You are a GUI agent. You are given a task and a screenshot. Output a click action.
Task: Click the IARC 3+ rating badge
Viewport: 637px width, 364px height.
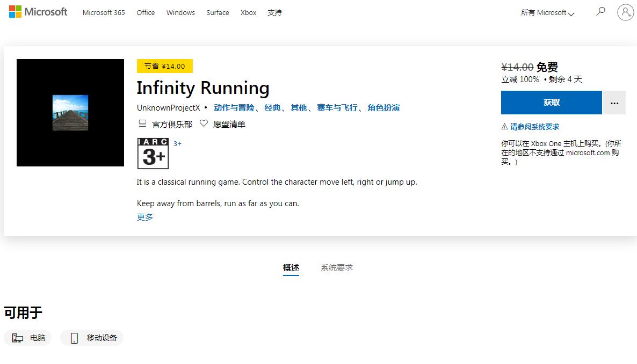pos(153,154)
